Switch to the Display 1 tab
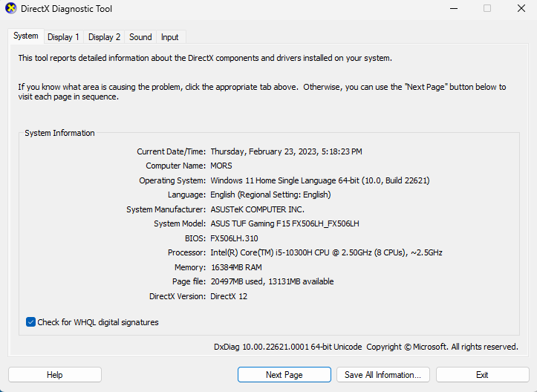This screenshot has height=392, width=537. [63, 37]
